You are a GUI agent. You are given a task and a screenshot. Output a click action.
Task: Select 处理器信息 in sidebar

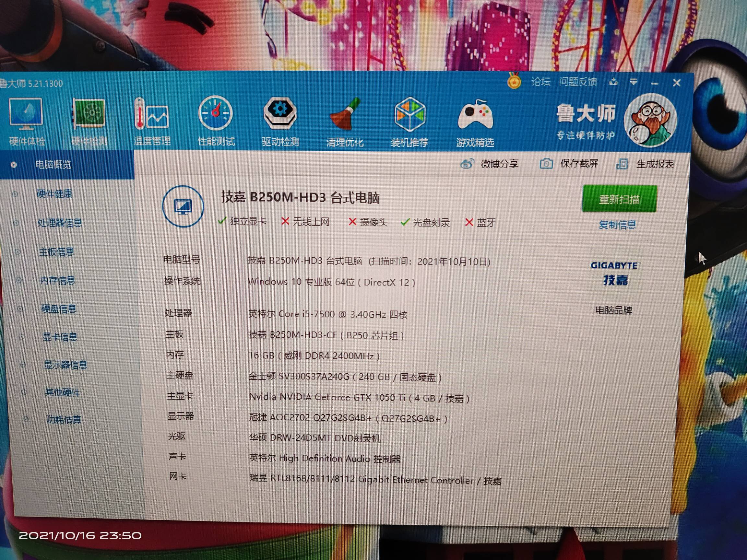pyautogui.click(x=59, y=223)
